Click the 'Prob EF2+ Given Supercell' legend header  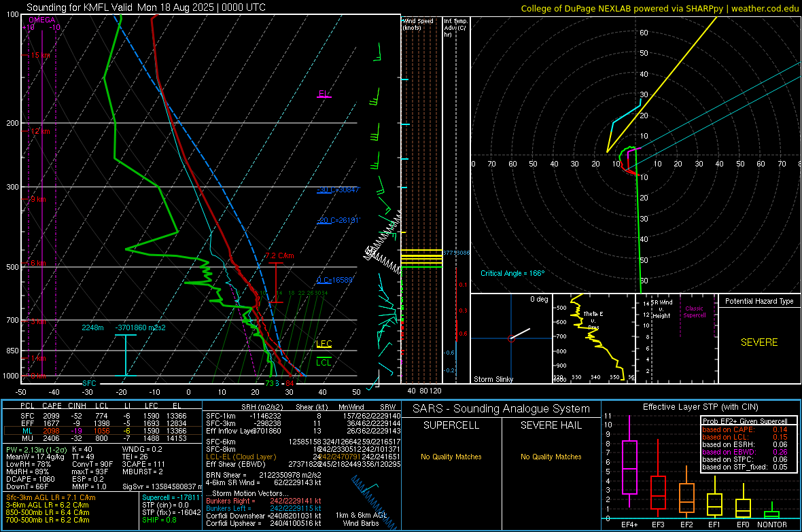(745, 421)
